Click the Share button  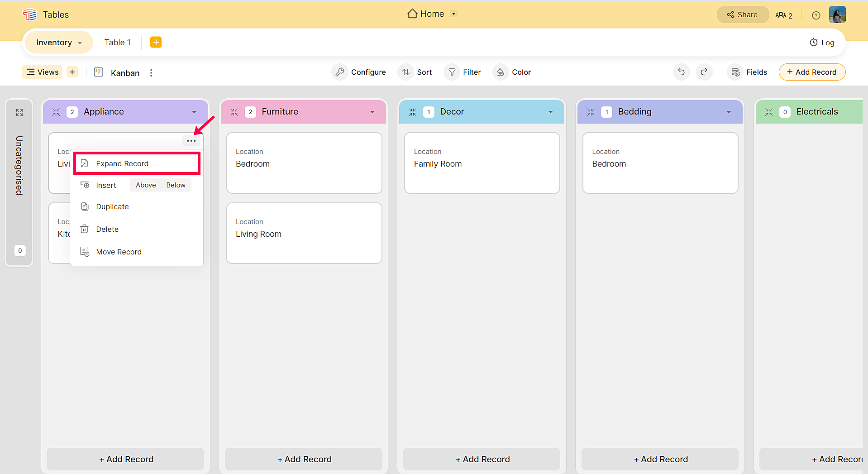(743, 14)
